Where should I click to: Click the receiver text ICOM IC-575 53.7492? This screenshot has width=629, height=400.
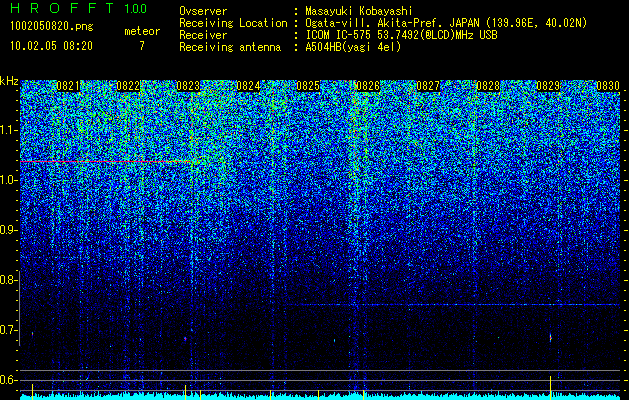[379, 35]
